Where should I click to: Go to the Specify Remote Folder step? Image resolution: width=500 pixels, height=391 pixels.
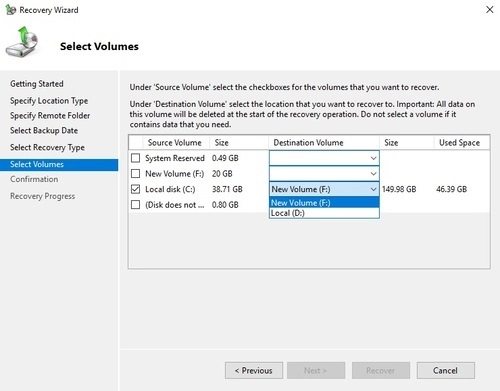point(50,116)
